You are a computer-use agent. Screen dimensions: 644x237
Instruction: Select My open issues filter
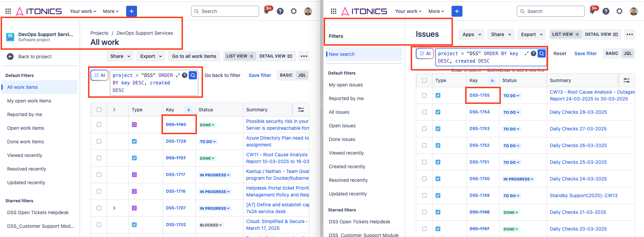346,85
